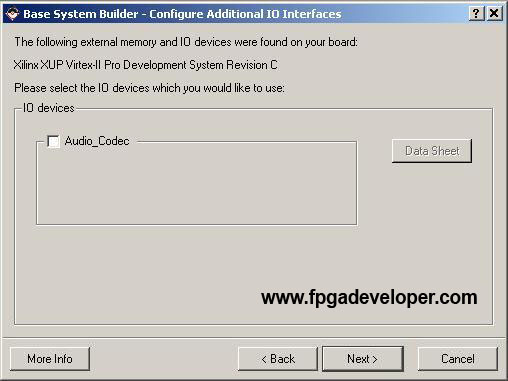
Task: Proceed with the Next button
Action: [363, 359]
